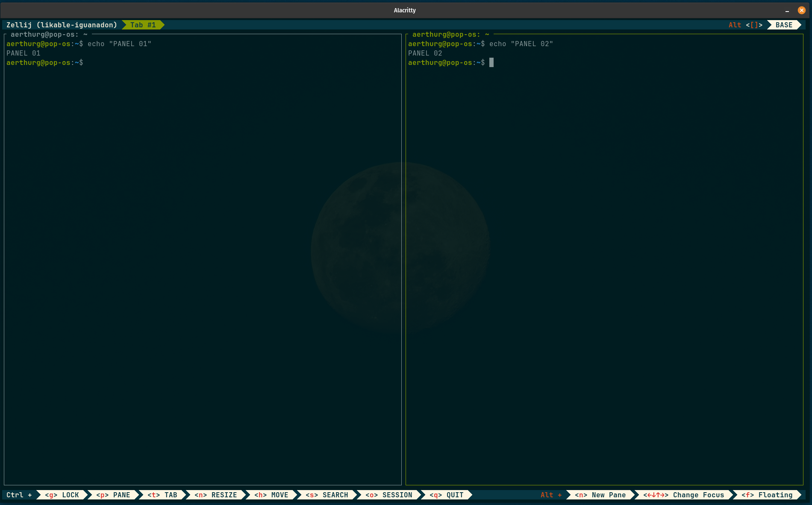Image resolution: width=812 pixels, height=505 pixels.
Task: Click the Alt <[]> swap layout hint
Action: (x=745, y=25)
